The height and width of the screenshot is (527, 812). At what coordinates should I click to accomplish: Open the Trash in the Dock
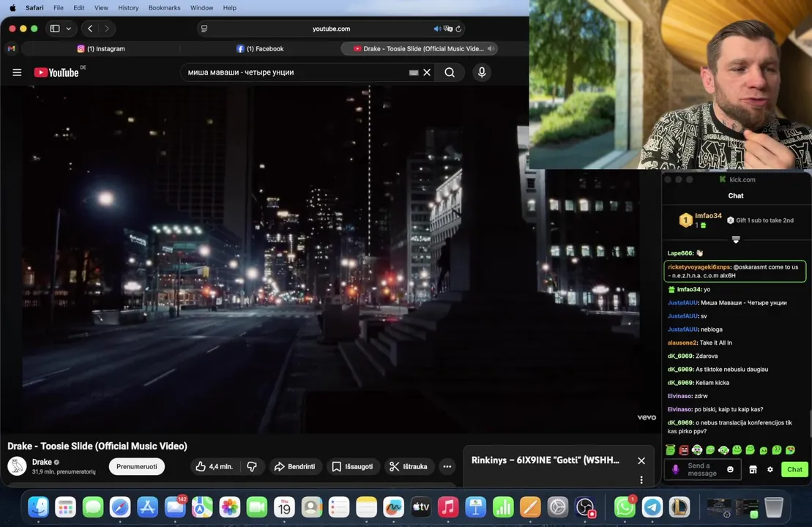pyautogui.click(x=774, y=507)
